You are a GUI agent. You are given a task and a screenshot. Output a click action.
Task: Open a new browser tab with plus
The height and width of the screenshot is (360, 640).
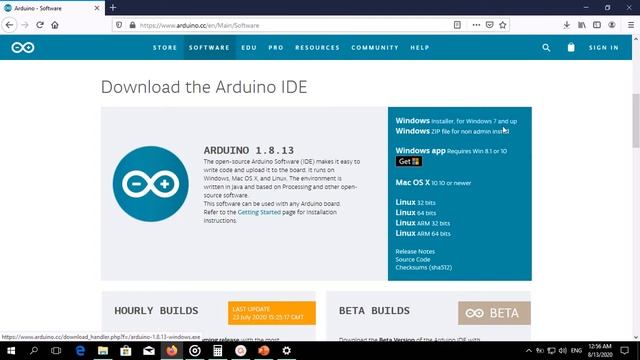click(113, 8)
